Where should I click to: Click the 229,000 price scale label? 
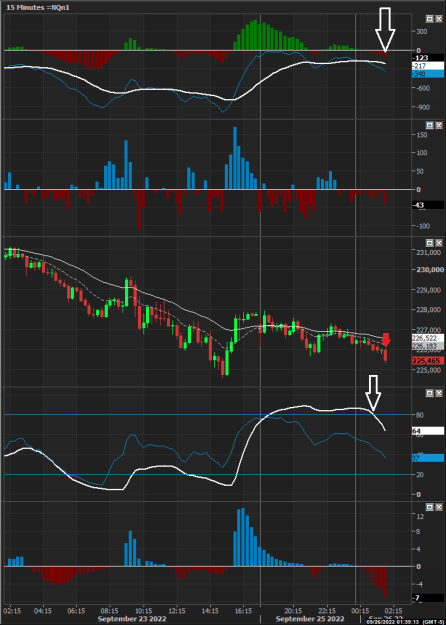coord(428,290)
